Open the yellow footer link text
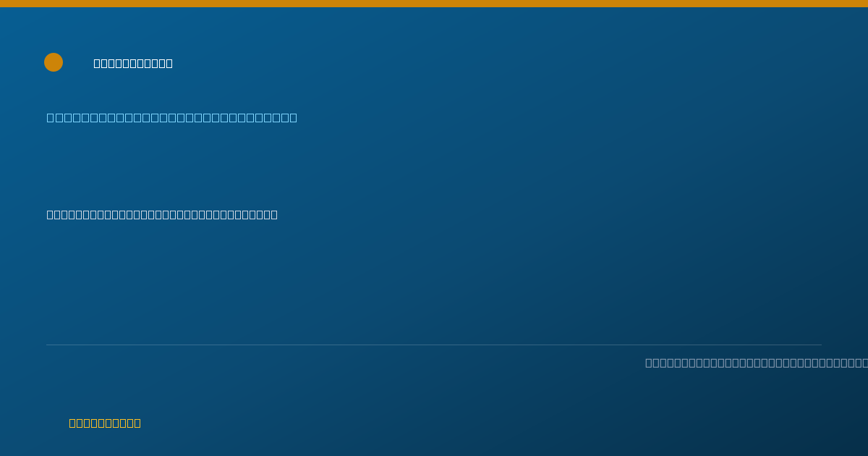Viewport: 868px width, 456px height. (x=105, y=423)
